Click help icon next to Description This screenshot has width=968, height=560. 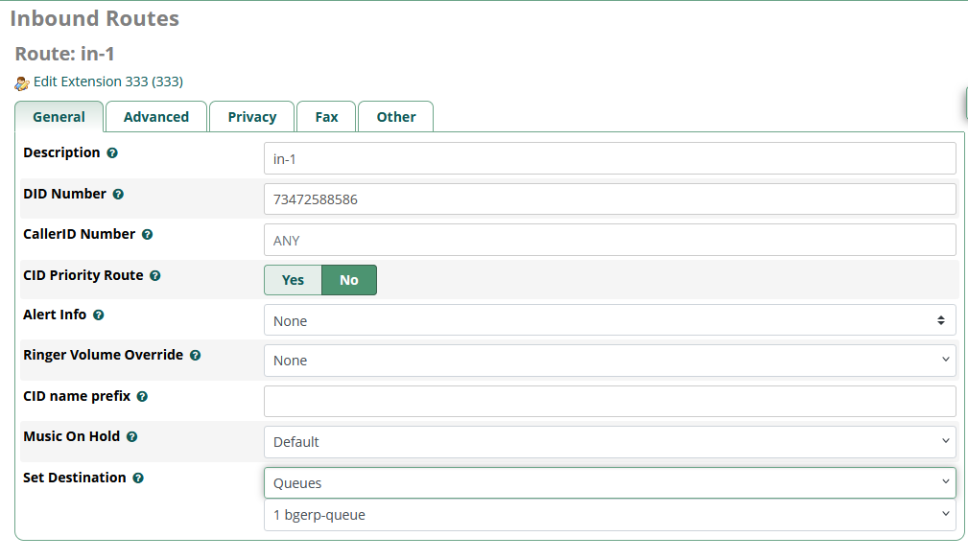click(112, 153)
